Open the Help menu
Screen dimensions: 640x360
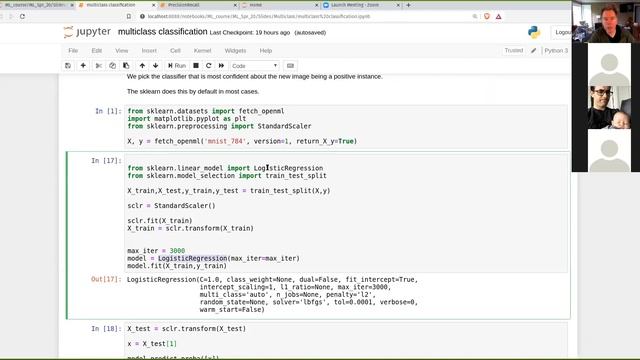click(266, 51)
